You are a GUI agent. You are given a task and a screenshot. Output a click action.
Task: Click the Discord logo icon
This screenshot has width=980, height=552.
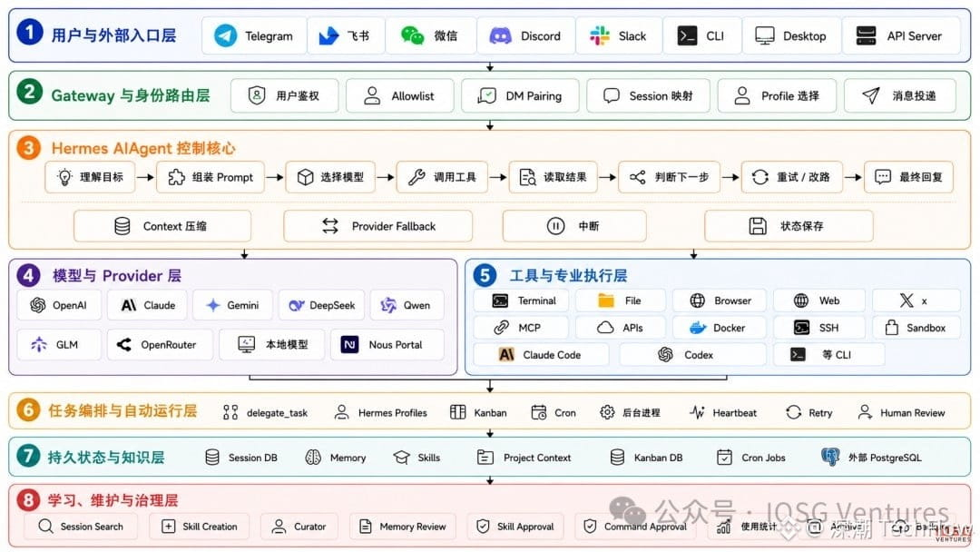[500, 36]
